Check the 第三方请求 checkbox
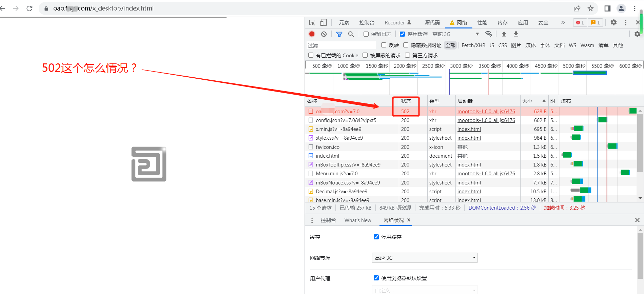 (408, 55)
